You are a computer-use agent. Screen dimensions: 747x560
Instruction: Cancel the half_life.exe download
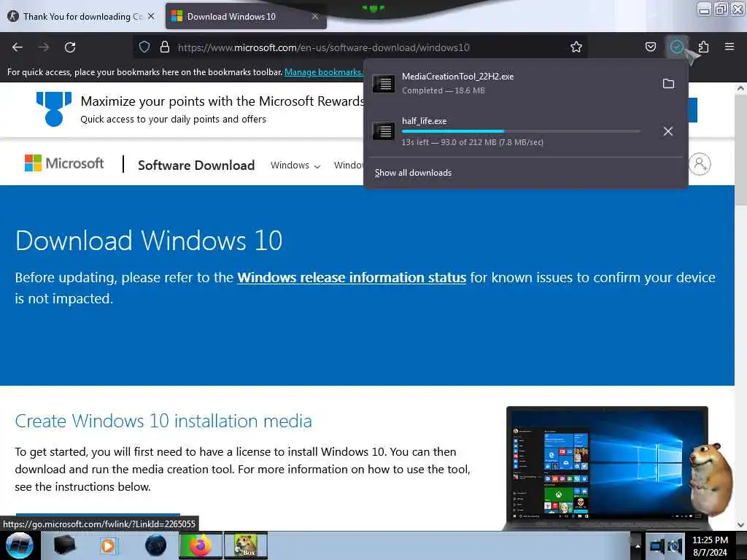(x=668, y=131)
